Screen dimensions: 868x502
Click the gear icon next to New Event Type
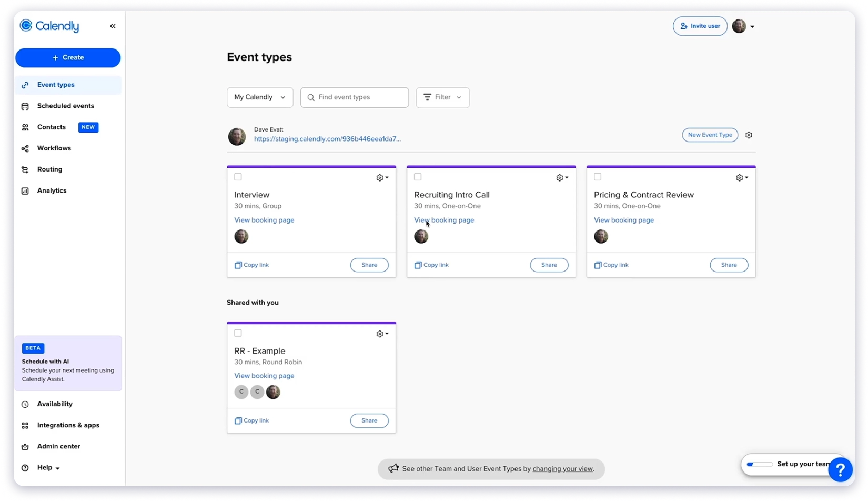coord(749,135)
